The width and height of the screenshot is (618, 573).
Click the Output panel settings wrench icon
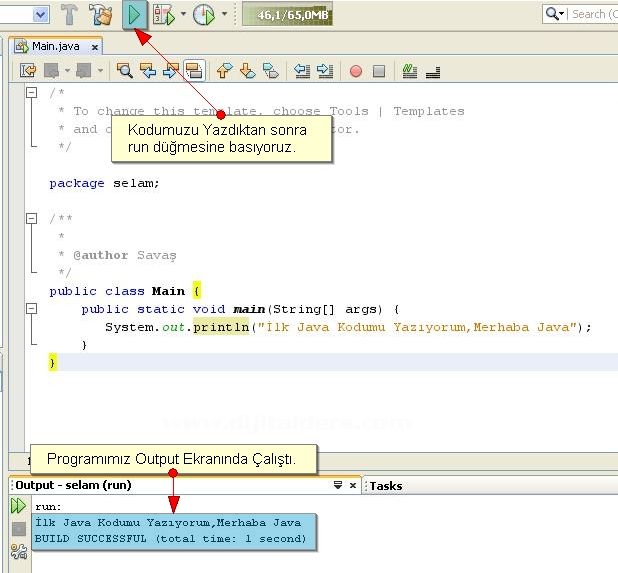click(x=19, y=551)
